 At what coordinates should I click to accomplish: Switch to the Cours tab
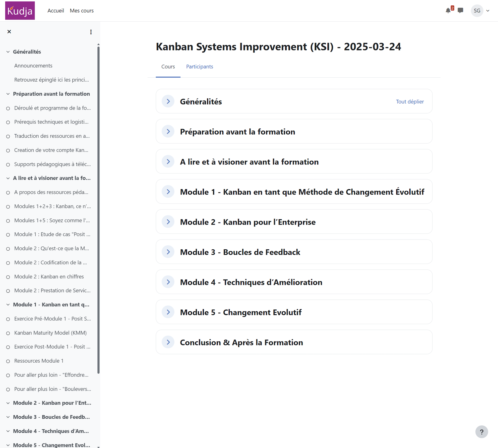168,67
